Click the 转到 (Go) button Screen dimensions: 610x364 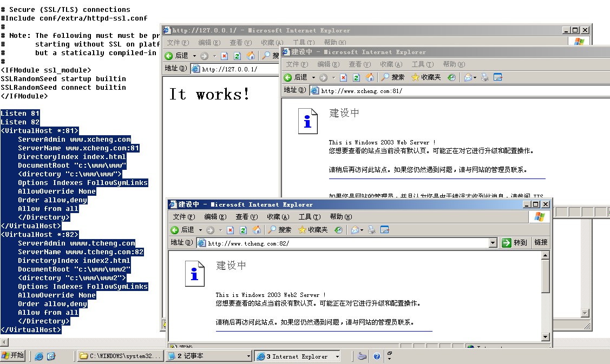tap(515, 243)
